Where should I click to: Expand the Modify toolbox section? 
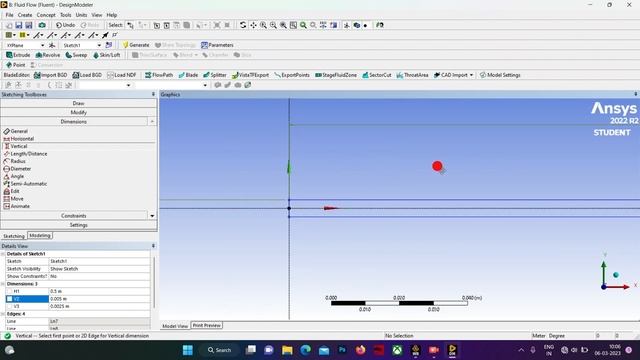coord(78,112)
